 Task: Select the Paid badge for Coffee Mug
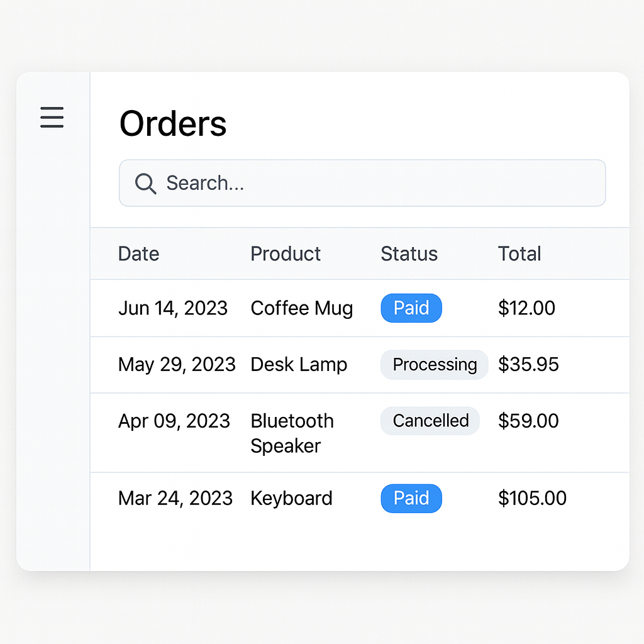(x=411, y=308)
